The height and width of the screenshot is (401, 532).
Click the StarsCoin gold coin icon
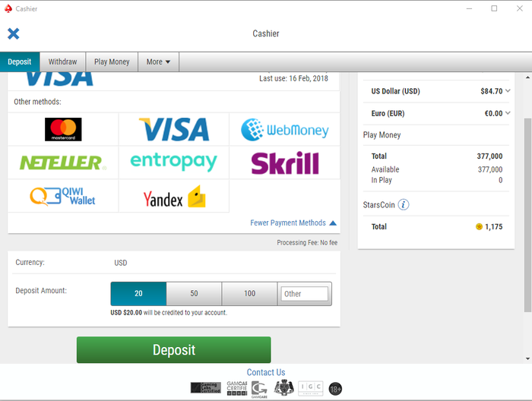point(479,226)
